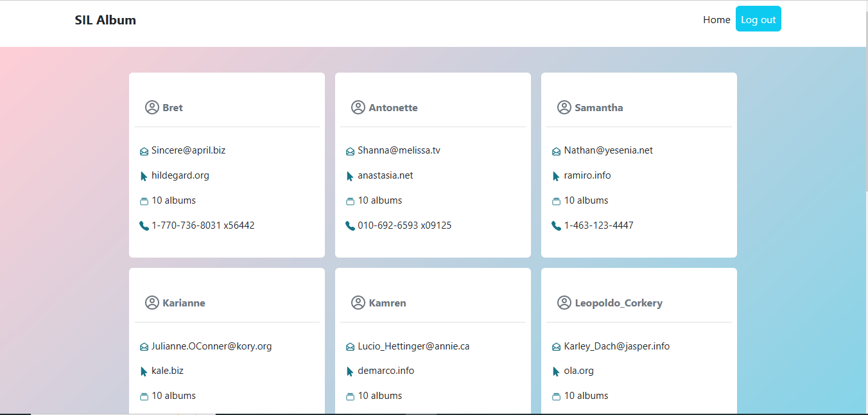Click the cursor icon next to ramiro.info

click(556, 176)
